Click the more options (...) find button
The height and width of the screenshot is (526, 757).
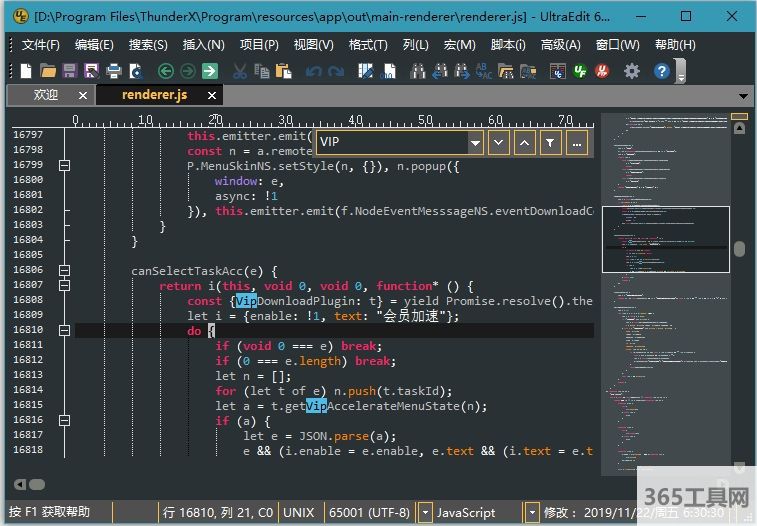pyautogui.click(x=576, y=143)
